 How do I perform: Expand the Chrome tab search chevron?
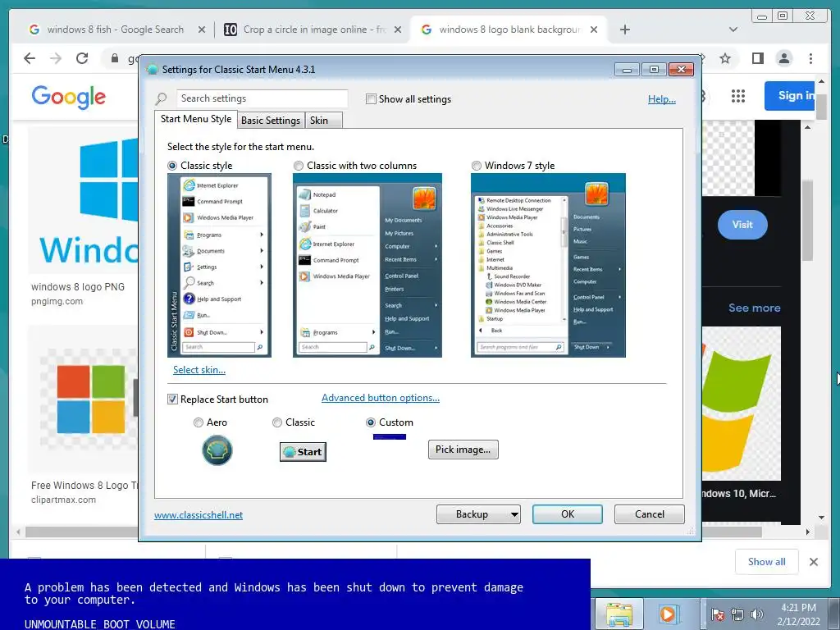(x=733, y=30)
